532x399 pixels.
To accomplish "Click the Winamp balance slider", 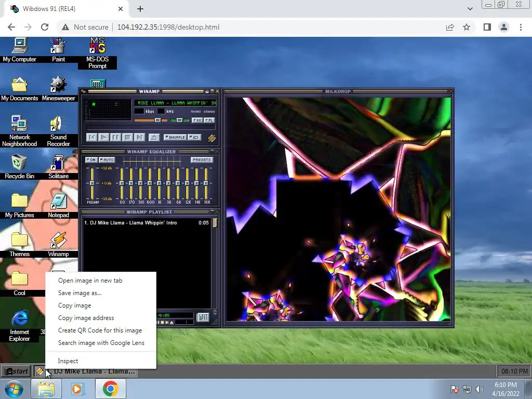I will (x=179, y=120).
